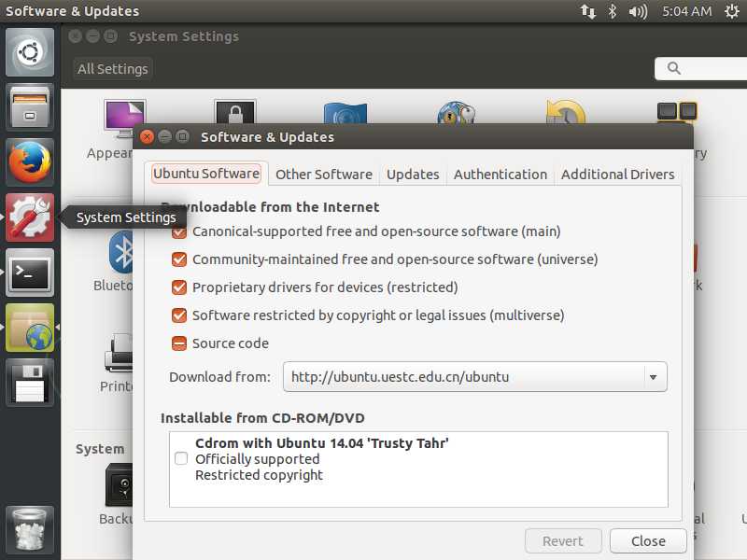Open globe with keys icon in Settings
The height and width of the screenshot is (560, 747).
(x=456, y=112)
